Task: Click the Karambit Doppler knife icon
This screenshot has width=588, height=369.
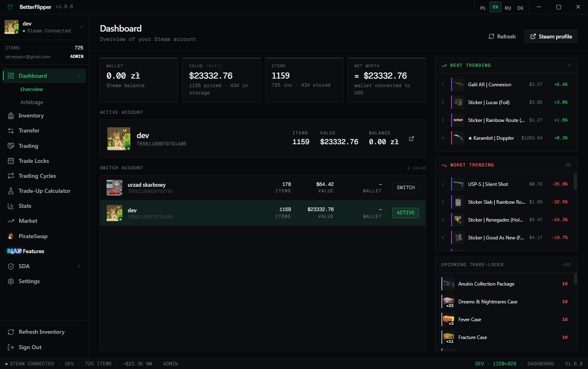Action: coord(458,138)
